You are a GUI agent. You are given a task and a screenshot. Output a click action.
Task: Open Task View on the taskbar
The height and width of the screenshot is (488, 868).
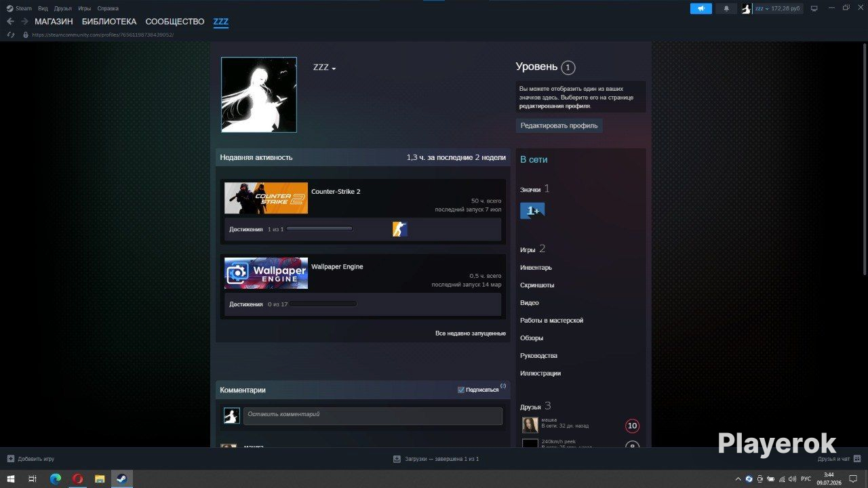point(32,479)
